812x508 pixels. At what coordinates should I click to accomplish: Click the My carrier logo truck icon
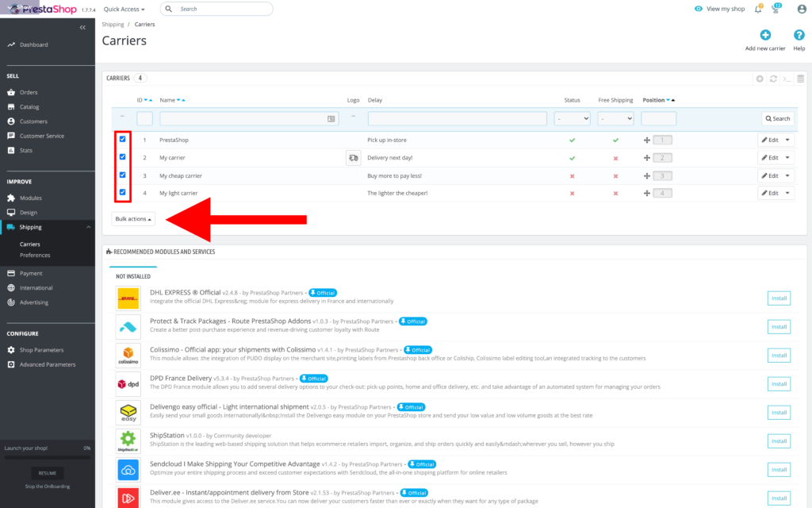tap(353, 158)
